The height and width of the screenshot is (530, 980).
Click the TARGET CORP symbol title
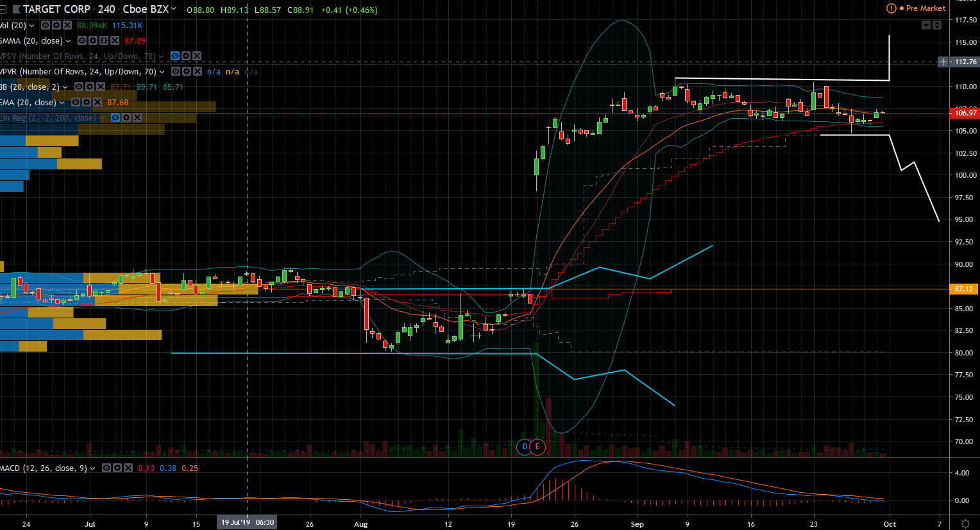click(56, 10)
